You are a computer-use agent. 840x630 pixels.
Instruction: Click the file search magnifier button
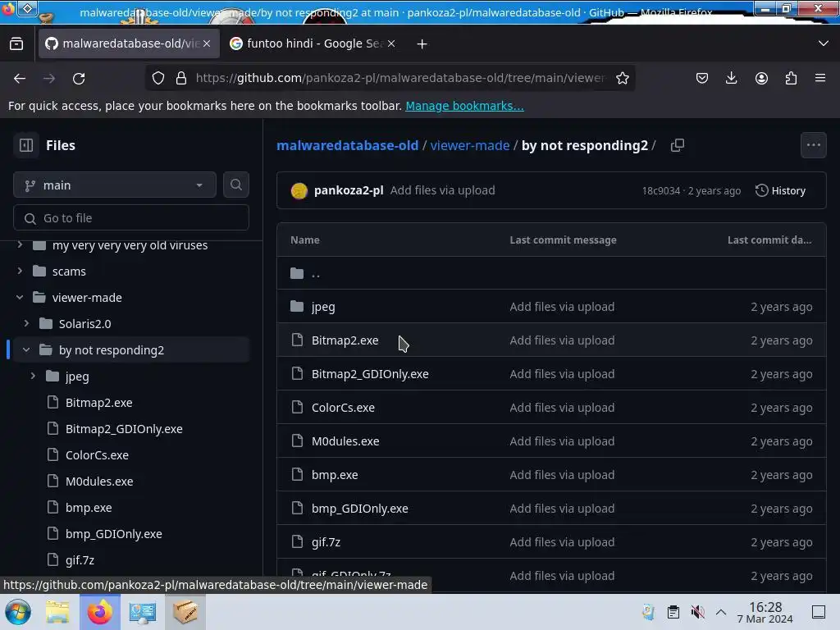click(x=235, y=185)
